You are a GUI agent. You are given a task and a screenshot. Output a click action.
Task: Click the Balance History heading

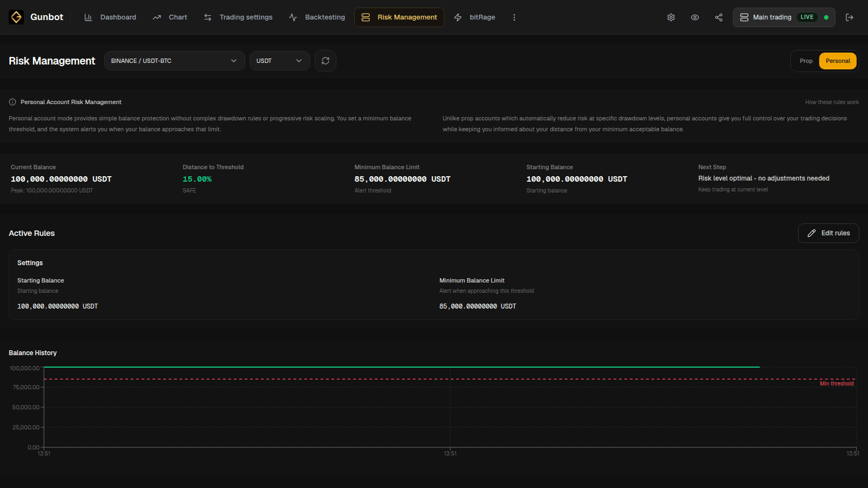(x=33, y=353)
